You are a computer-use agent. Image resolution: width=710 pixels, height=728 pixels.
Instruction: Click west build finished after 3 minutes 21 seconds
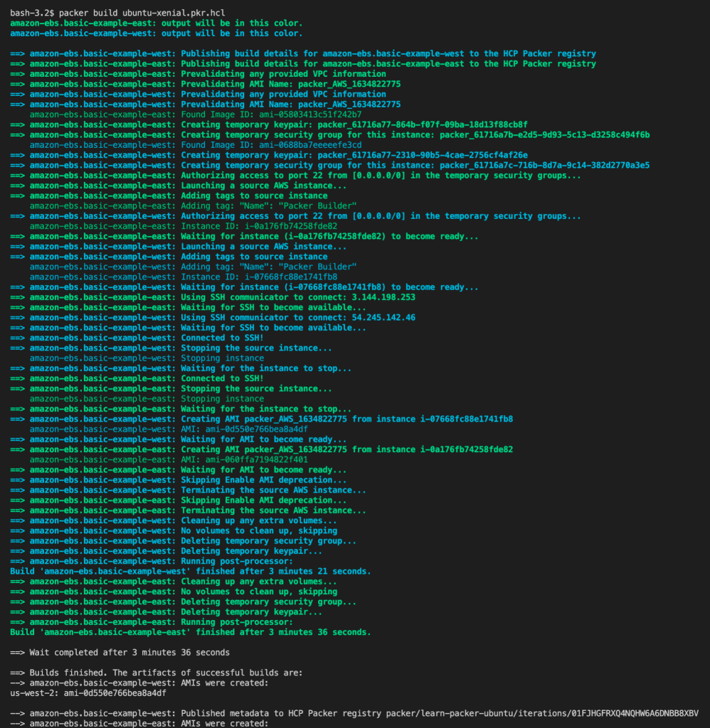click(x=190, y=572)
